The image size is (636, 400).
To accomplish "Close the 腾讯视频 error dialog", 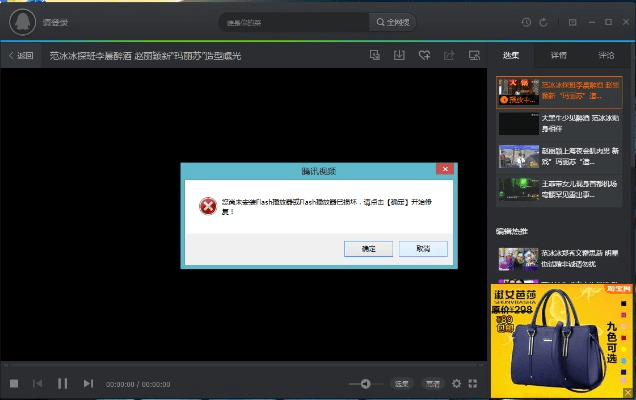I will click(444, 171).
